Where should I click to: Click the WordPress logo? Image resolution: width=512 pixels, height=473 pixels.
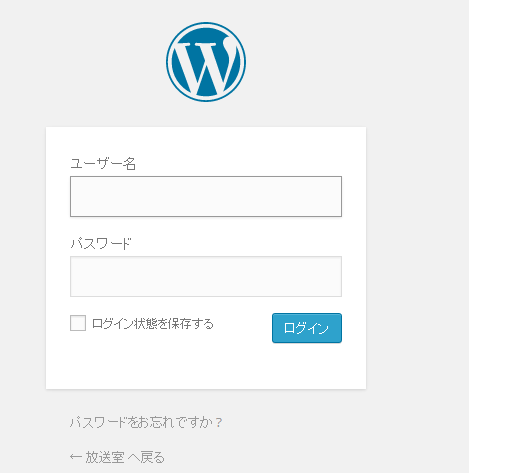coord(206,62)
